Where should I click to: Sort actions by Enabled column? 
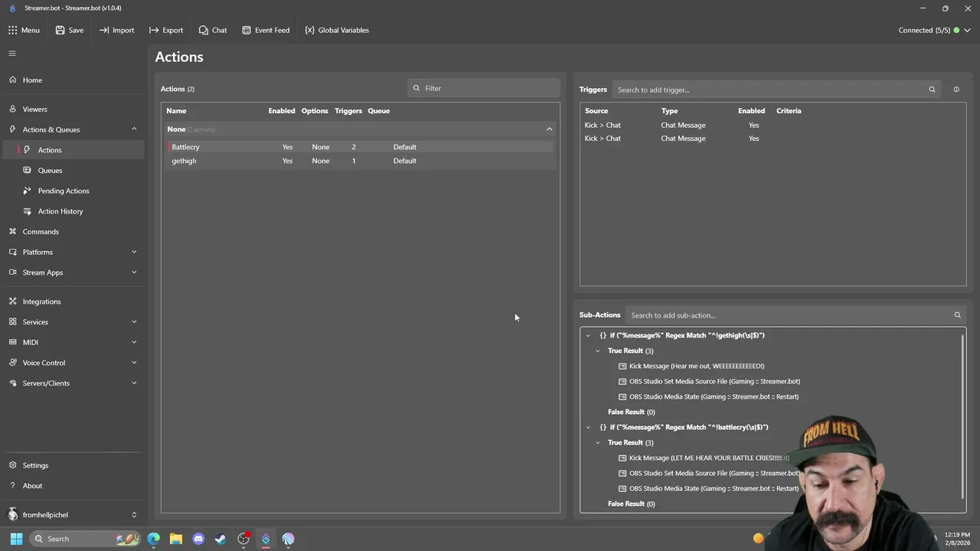click(x=281, y=110)
